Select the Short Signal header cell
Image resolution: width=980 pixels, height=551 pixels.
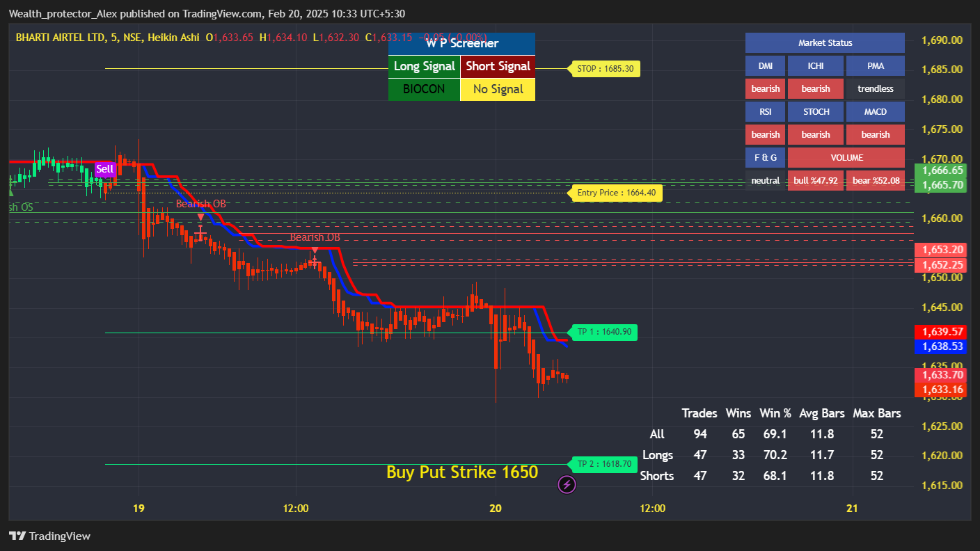point(498,66)
